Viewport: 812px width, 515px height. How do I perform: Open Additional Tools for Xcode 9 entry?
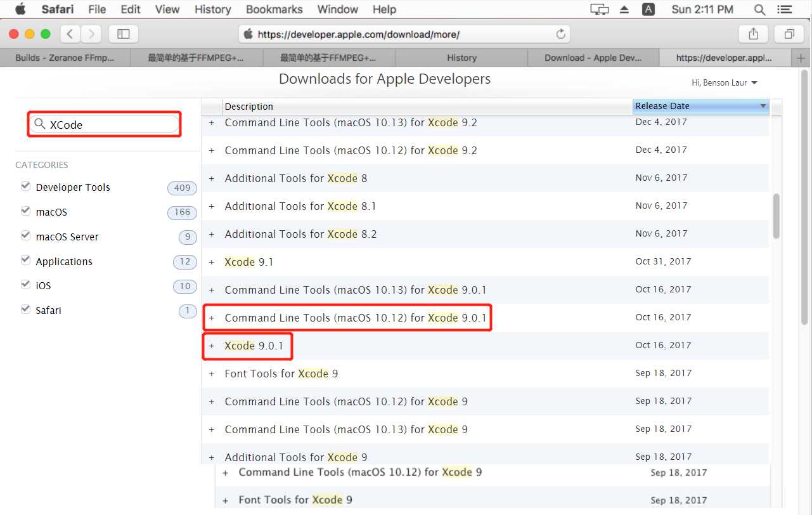tap(296, 457)
